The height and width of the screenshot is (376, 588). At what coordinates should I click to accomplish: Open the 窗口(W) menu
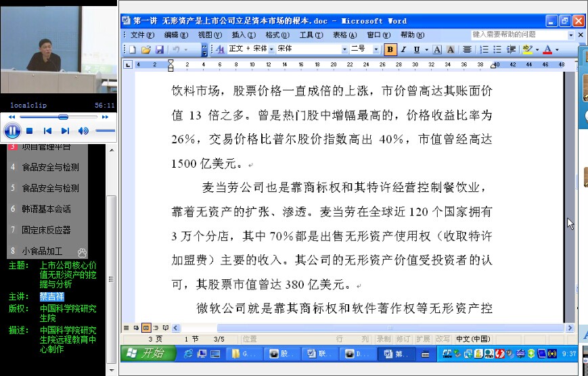click(x=379, y=35)
